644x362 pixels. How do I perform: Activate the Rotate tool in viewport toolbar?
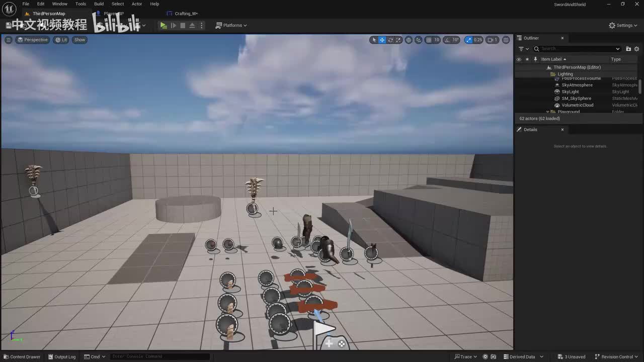tap(390, 40)
